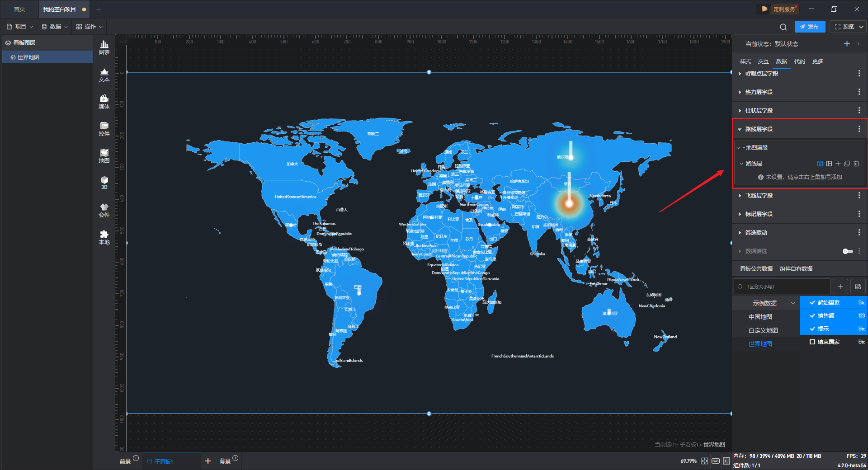
Task: Check the 结束国家 field checkbox
Action: (x=812, y=342)
